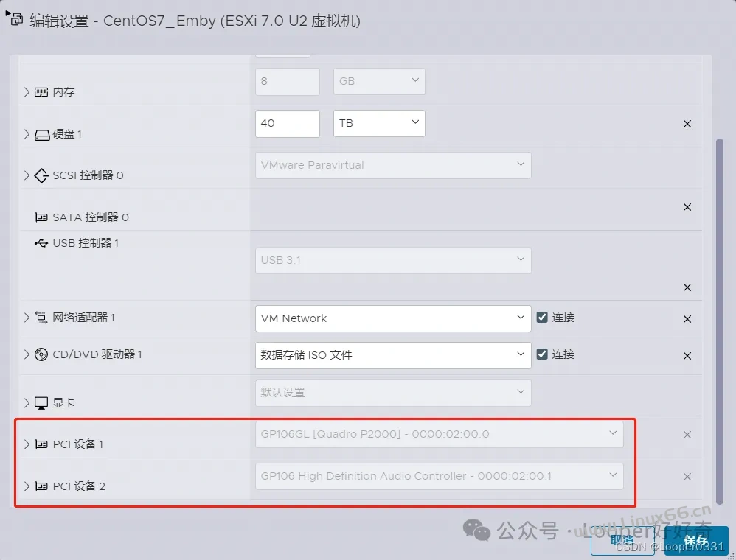Open the datastore ISO file (数据存储 ISO 文件) dropdown
Screen dimensions: 736x560
pyautogui.click(x=393, y=355)
